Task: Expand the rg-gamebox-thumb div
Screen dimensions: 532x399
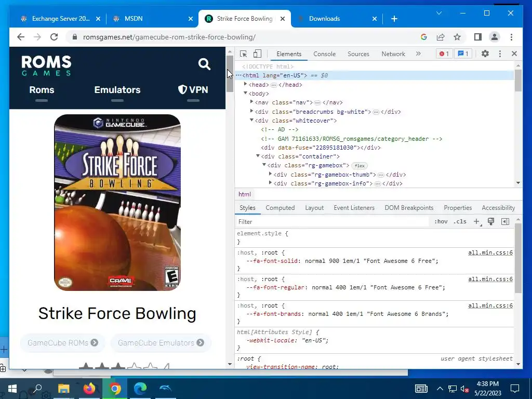Action: click(270, 174)
